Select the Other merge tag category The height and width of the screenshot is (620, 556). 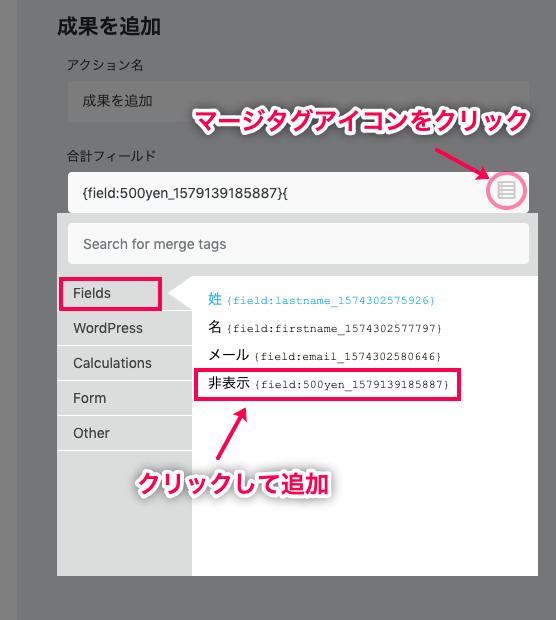[125, 433]
